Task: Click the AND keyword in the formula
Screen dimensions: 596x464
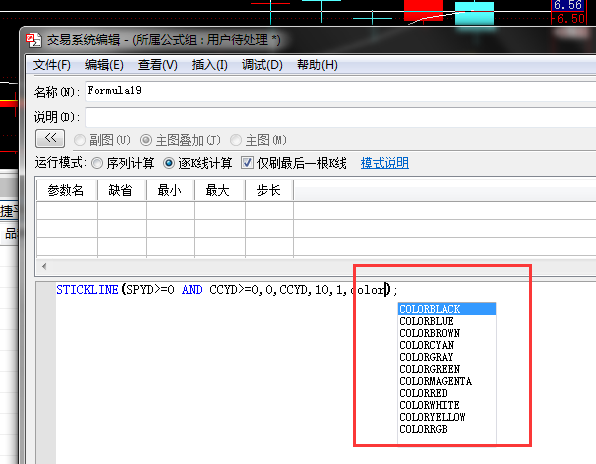Action: (x=192, y=290)
